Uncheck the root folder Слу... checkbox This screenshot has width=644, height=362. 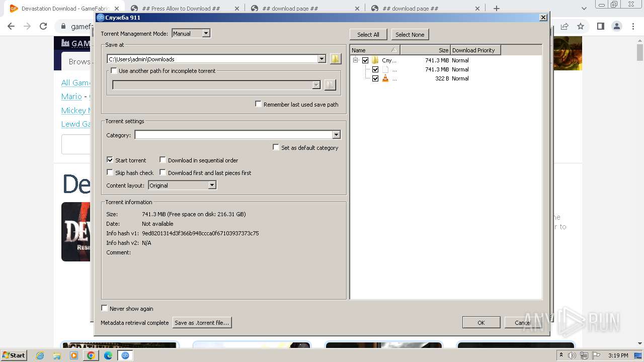coord(365,60)
